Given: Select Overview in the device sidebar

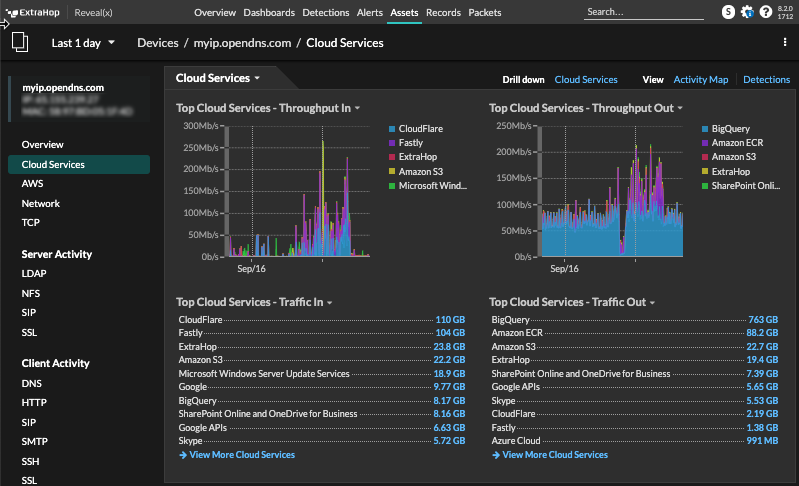Looking at the screenshot, I should [42, 145].
